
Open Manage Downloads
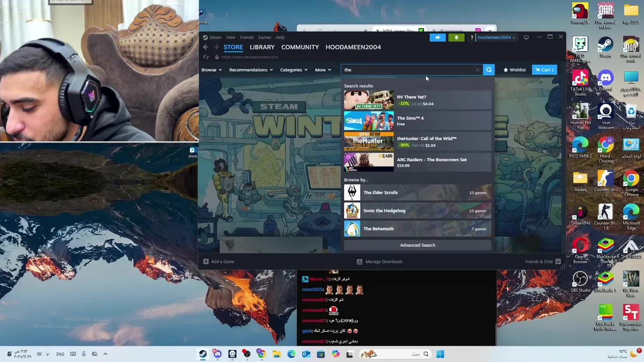[x=379, y=261]
